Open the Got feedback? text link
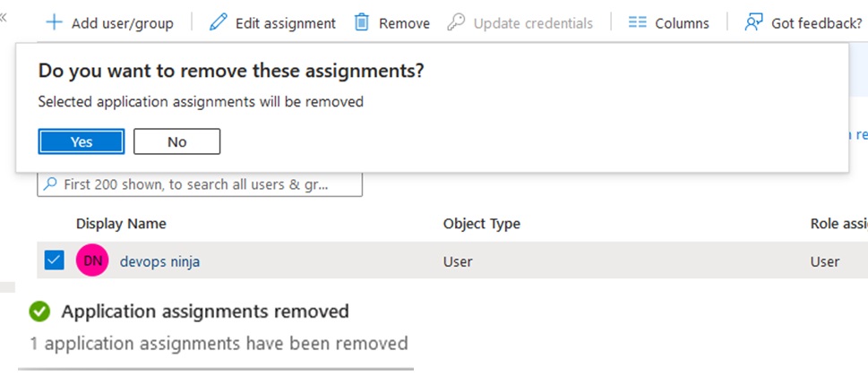868x375 pixels. coord(816,23)
